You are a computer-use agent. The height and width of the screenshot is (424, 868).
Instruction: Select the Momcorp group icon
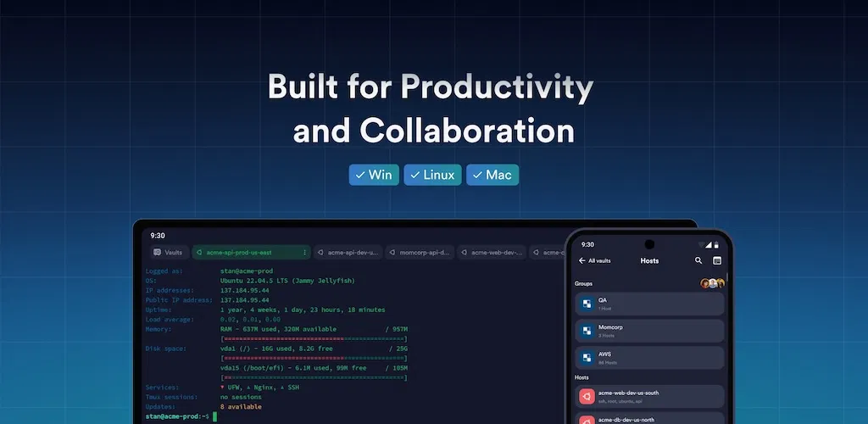(587, 331)
